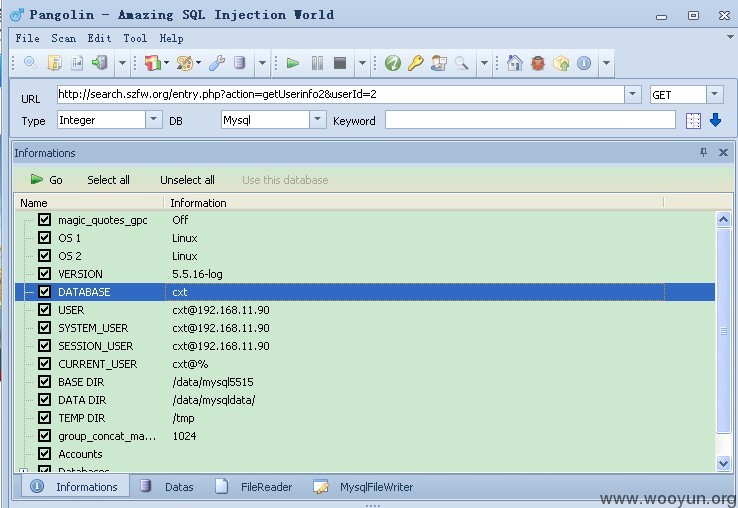Click the wrench settings toolbar icon
The height and width of the screenshot is (508, 738).
tap(217, 63)
